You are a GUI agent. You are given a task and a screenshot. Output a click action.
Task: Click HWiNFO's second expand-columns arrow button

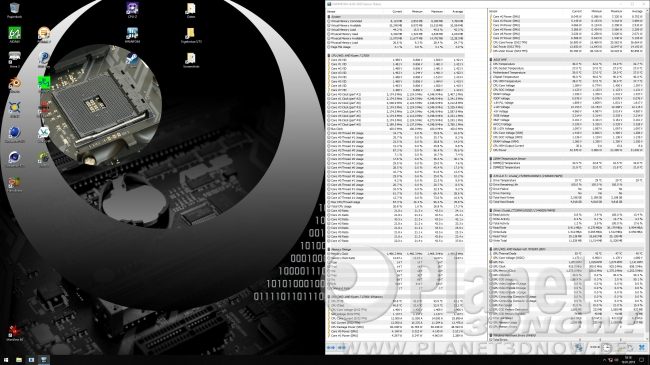[342, 348]
